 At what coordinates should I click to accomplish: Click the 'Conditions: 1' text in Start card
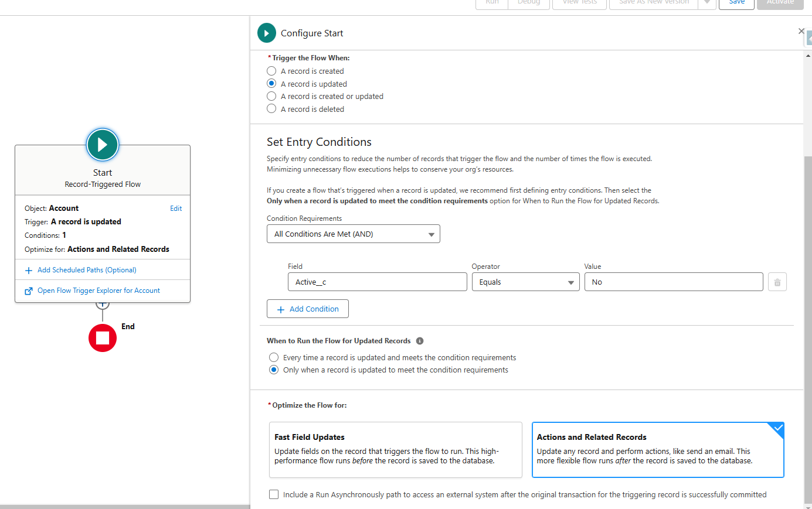[x=45, y=235]
